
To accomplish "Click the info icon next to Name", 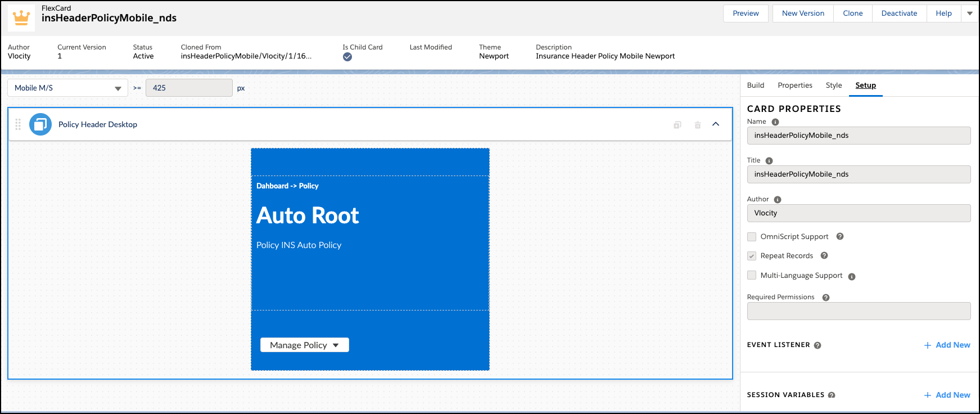I will (775, 122).
